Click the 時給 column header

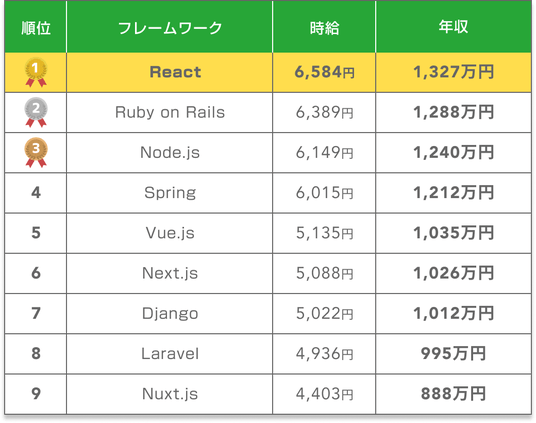coord(324,27)
